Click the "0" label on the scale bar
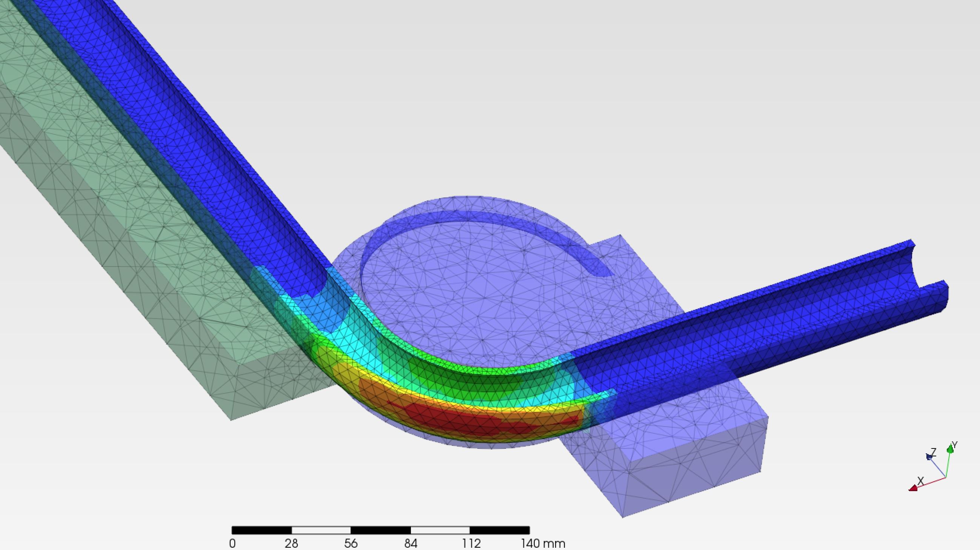980x550 pixels. click(x=232, y=544)
